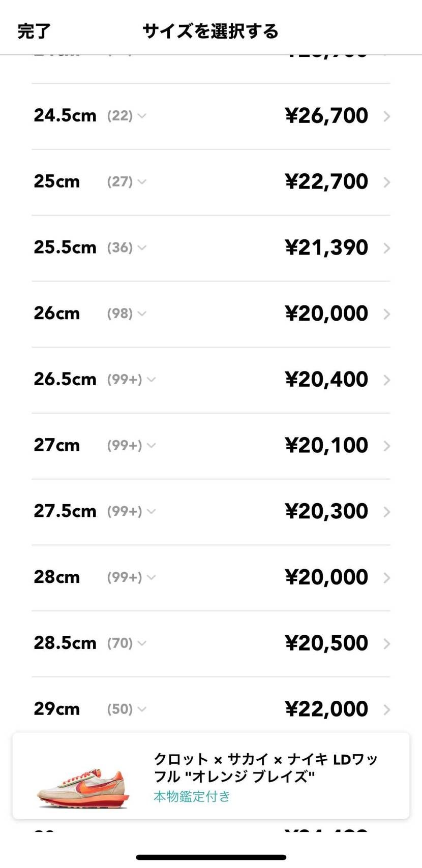The width and height of the screenshot is (422, 868).
Task: Open the 25cm row right arrow
Action: [x=387, y=182]
